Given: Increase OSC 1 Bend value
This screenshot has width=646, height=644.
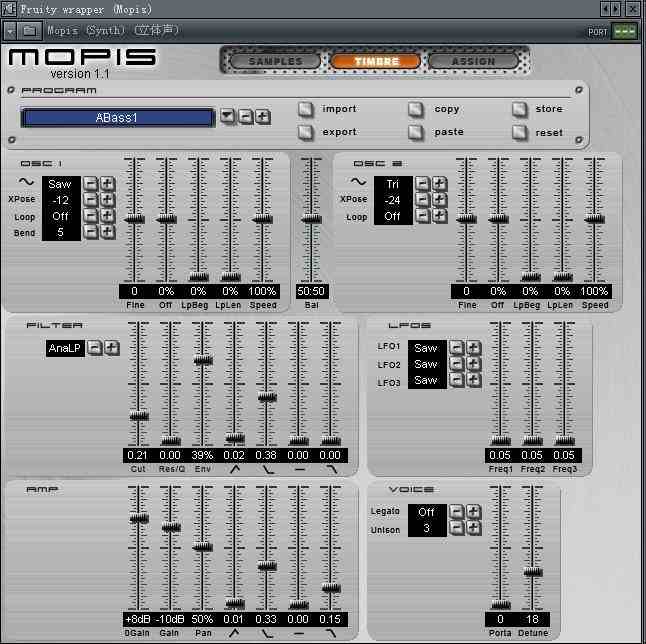Looking at the screenshot, I should click(x=107, y=232).
